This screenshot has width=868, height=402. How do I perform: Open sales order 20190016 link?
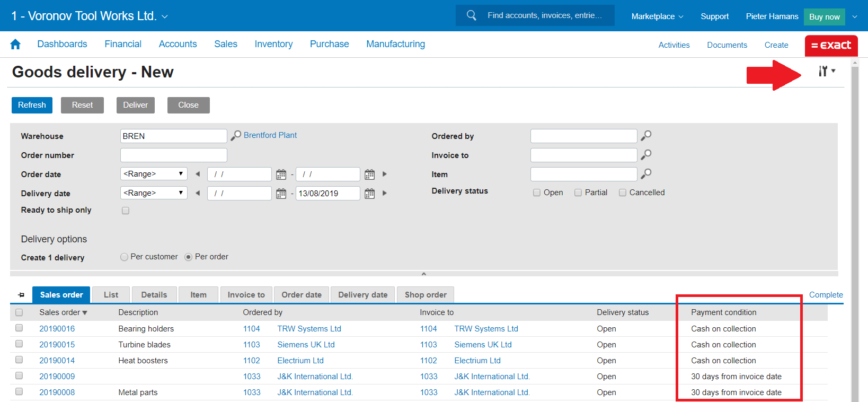click(57, 329)
